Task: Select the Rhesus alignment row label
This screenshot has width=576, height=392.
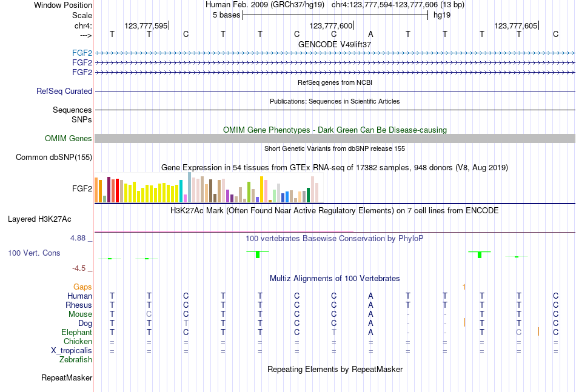Action: [79, 305]
